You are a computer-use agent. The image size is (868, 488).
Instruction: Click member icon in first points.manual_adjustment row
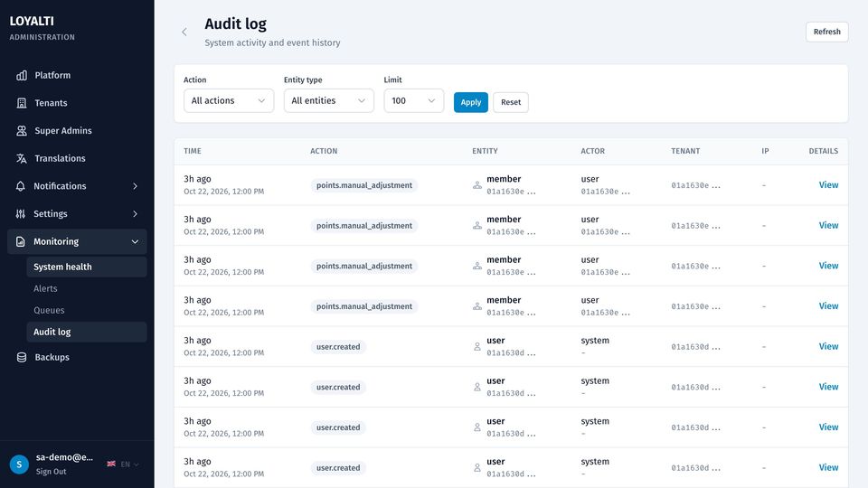pos(477,185)
